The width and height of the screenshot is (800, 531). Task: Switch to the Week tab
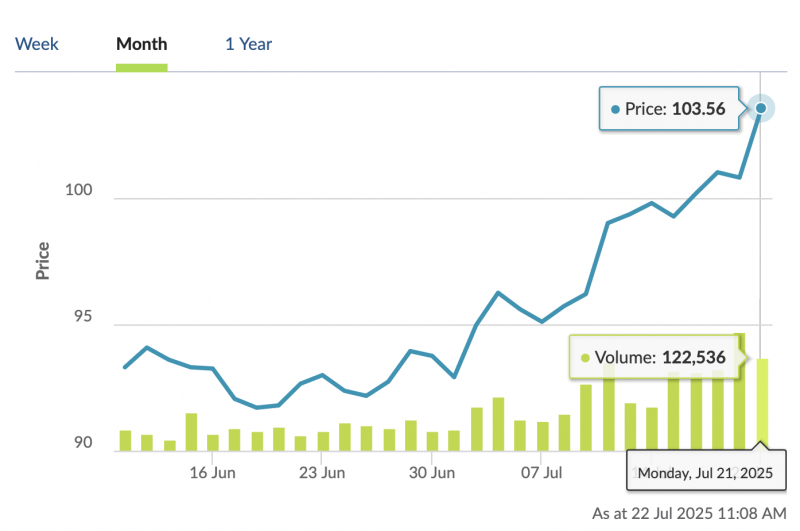(37, 44)
